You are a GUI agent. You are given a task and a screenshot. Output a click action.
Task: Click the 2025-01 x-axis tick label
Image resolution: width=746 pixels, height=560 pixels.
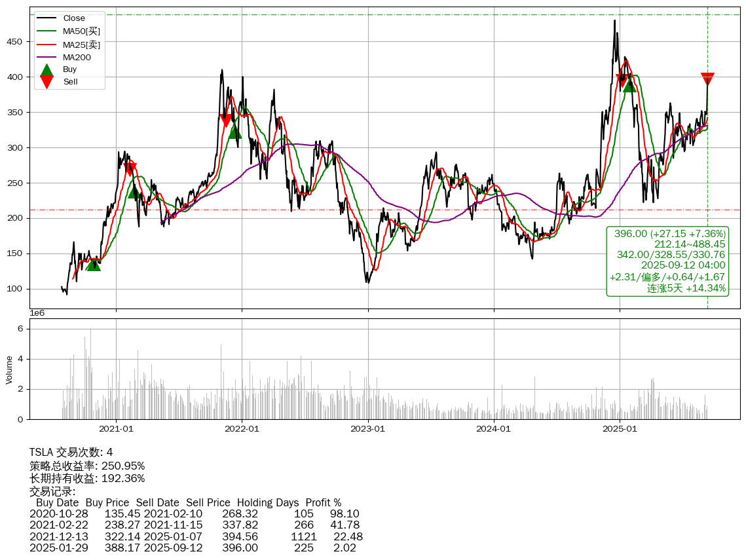[620, 429]
